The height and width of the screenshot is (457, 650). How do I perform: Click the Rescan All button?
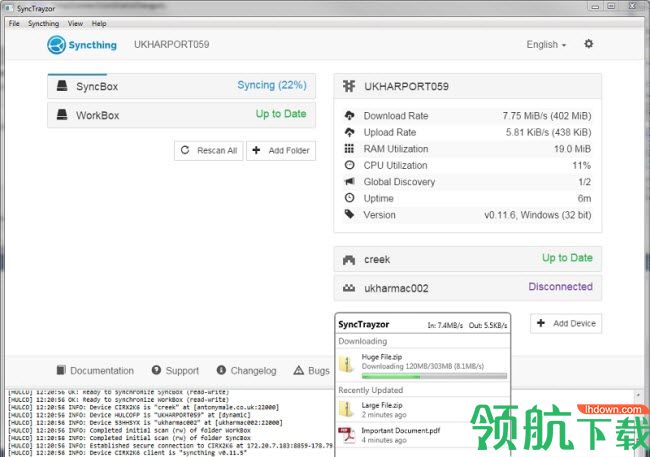tap(209, 151)
